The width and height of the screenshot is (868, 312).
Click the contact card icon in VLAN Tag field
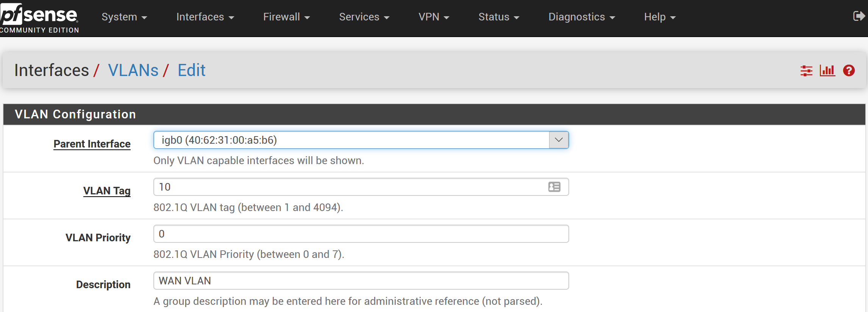(x=554, y=187)
